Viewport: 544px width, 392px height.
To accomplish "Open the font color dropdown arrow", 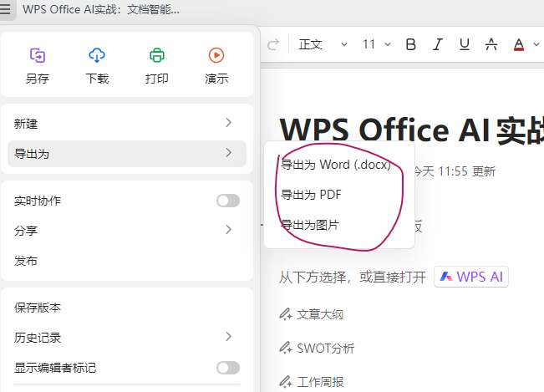I will (536, 44).
